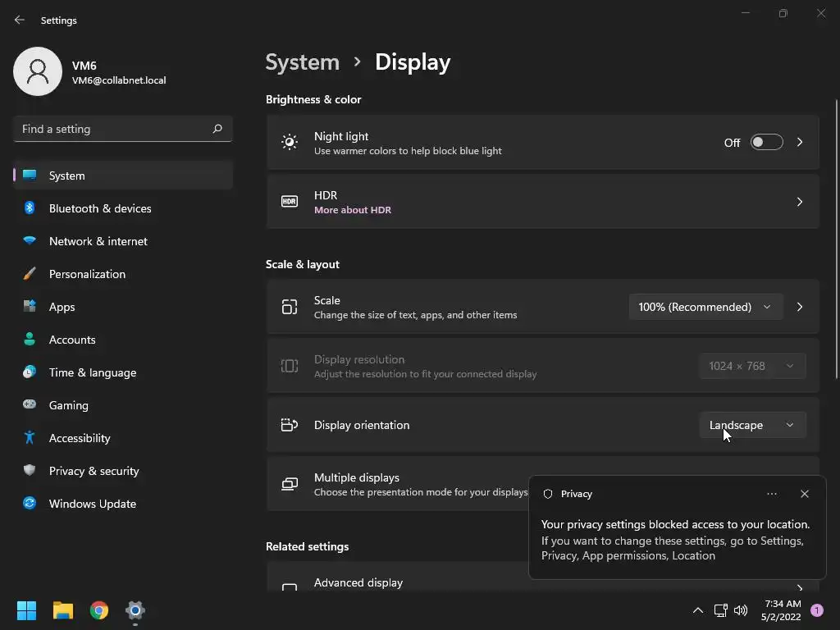The width and height of the screenshot is (840, 630).
Task: Click the back arrow in Settings
Action: (20, 21)
